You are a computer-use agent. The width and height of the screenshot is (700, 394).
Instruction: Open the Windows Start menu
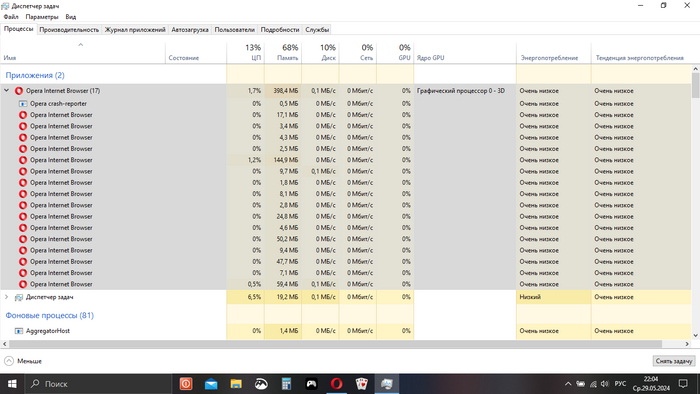pyautogui.click(x=12, y=384)
